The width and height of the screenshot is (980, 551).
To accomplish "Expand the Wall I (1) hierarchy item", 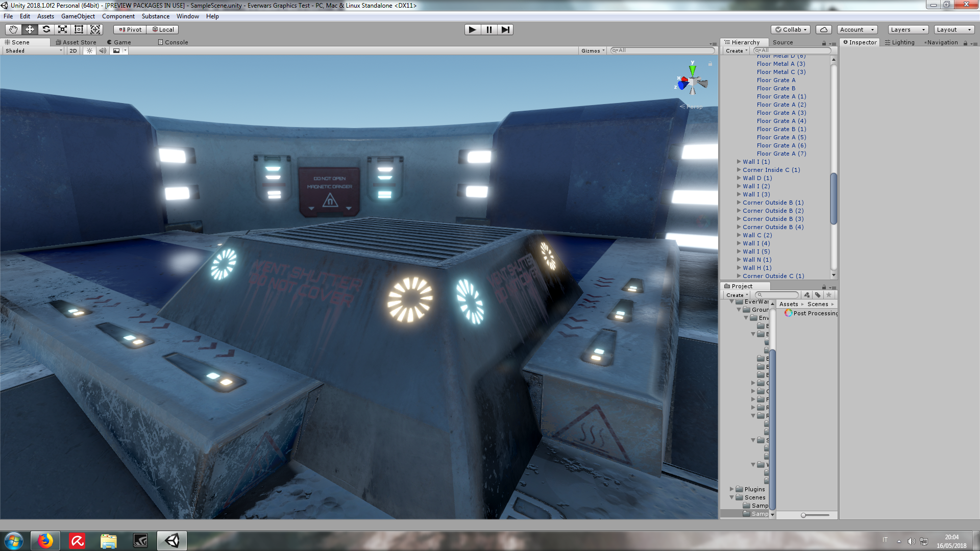I will click(739, 162).
